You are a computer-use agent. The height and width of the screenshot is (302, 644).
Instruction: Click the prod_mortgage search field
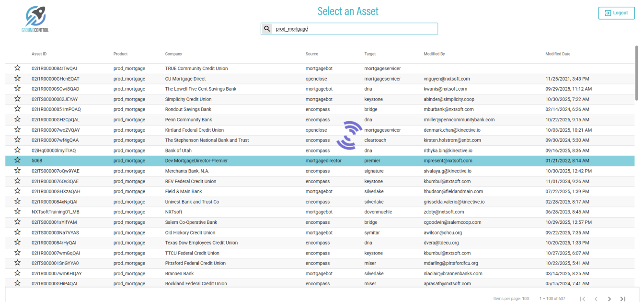click(355, 29)
